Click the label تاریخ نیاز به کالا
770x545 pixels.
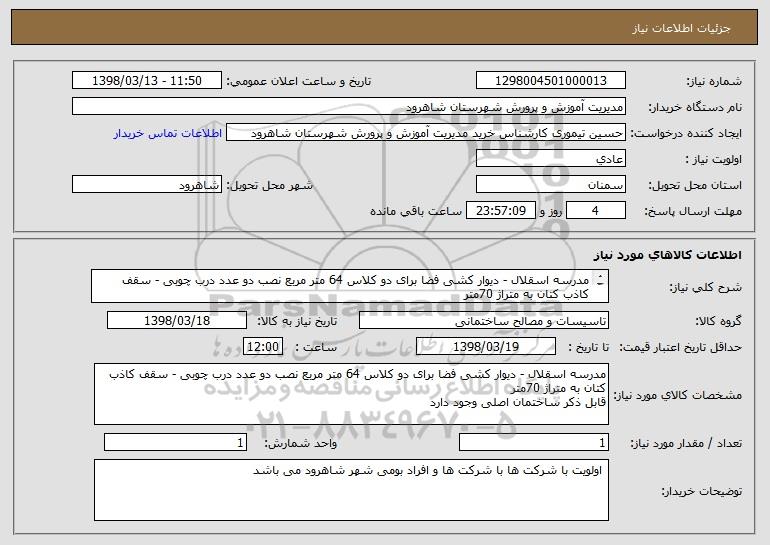tap(297, 322)
